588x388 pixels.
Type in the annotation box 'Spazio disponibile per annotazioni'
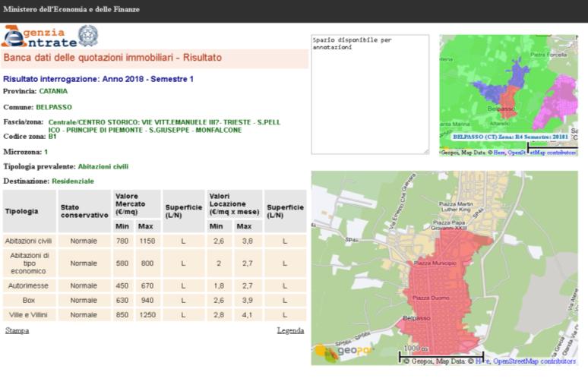[x=369, y=95]
